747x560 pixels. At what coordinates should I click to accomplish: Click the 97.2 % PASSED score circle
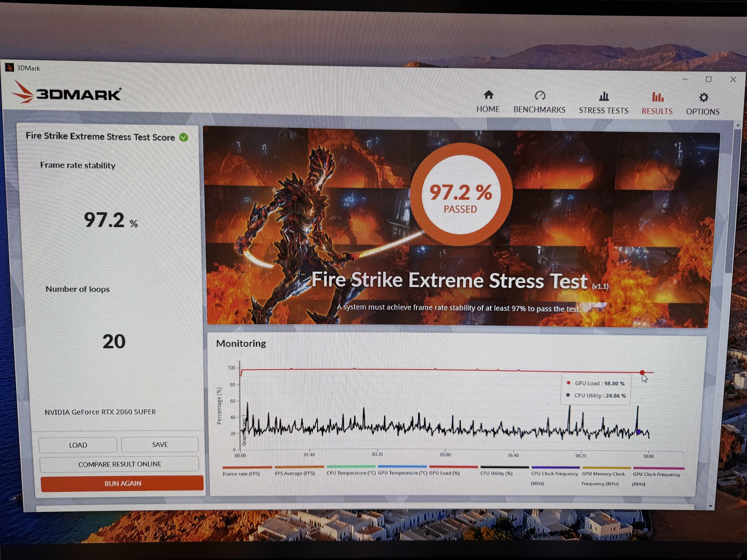point(461,194)
